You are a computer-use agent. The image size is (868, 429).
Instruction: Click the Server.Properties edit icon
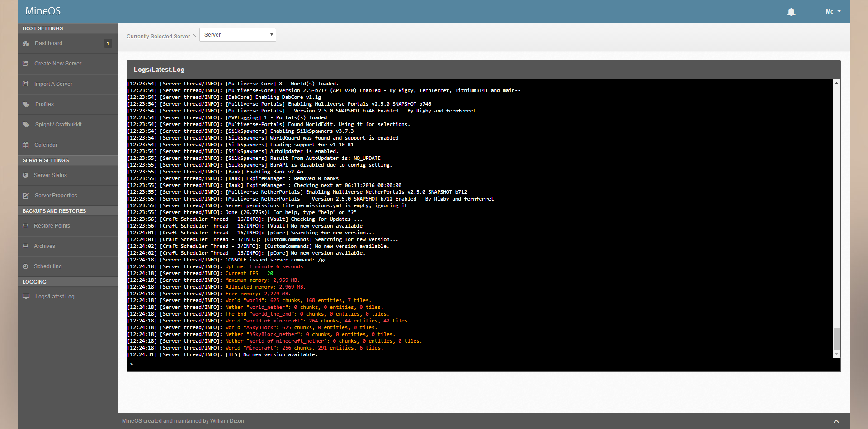[26, 196]
